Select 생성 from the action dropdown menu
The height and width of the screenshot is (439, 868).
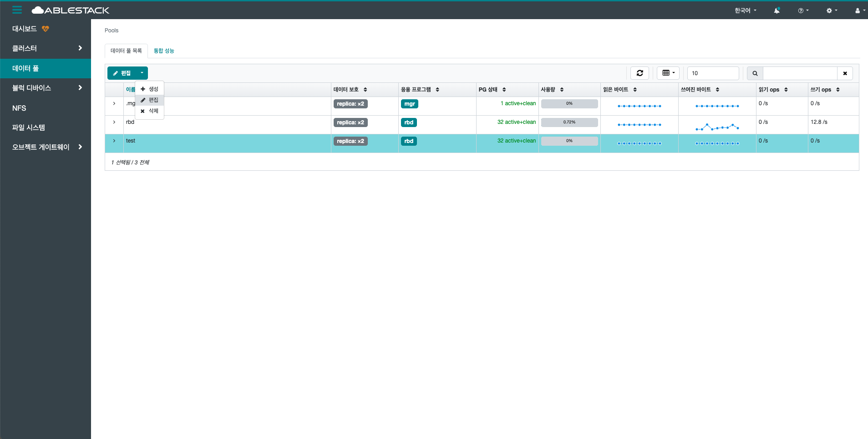[150, 89]
